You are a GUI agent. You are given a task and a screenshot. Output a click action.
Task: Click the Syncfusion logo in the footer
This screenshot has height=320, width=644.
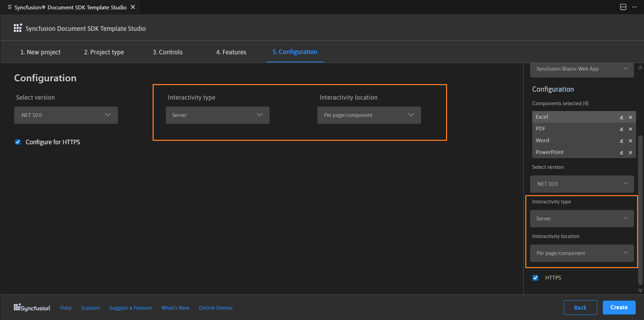pos(31,307)
